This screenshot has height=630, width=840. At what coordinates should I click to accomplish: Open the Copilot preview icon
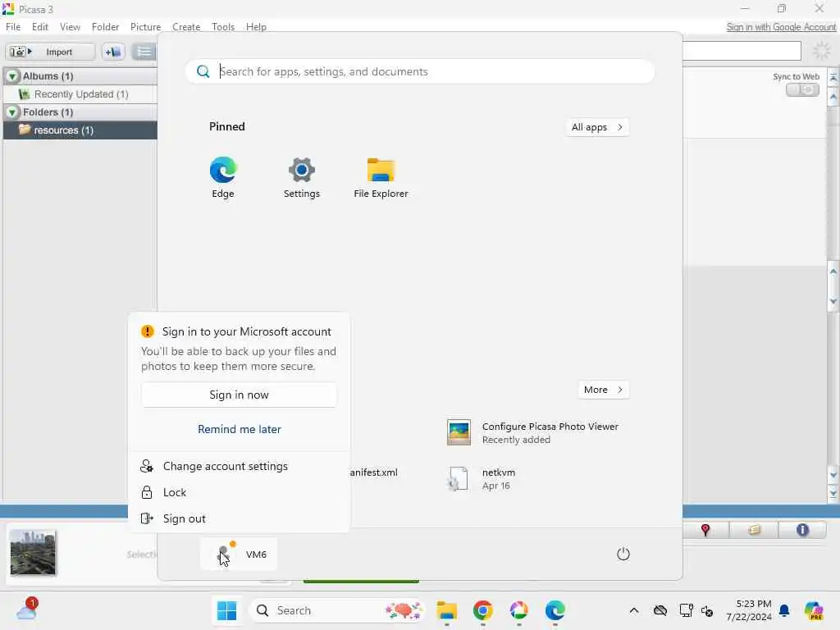(x=814, y=610)
